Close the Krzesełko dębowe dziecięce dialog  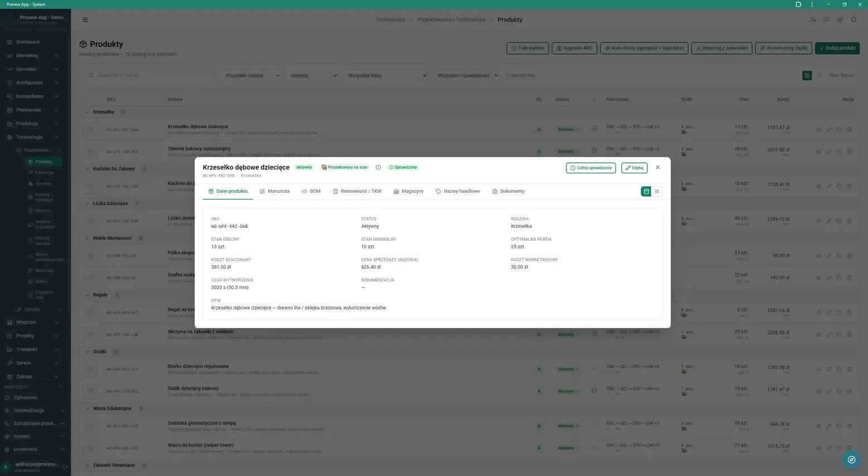click(658, 168)
